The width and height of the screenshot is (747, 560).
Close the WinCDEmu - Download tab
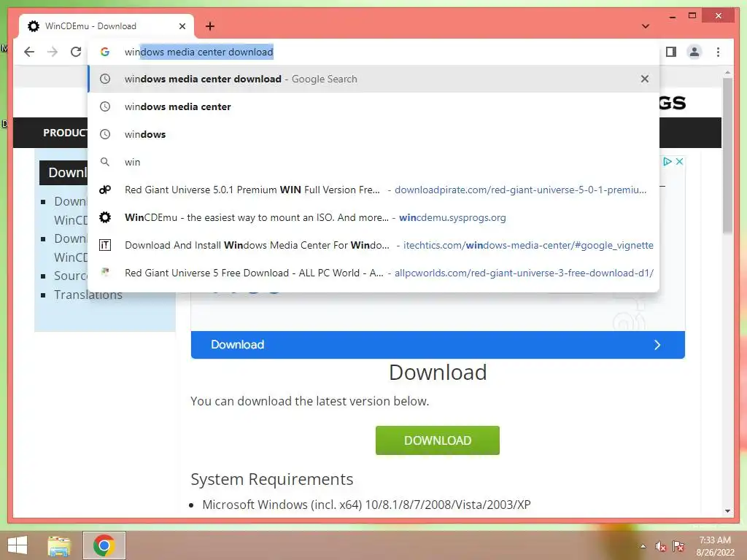pyautogui.click(x=182, y=26)
